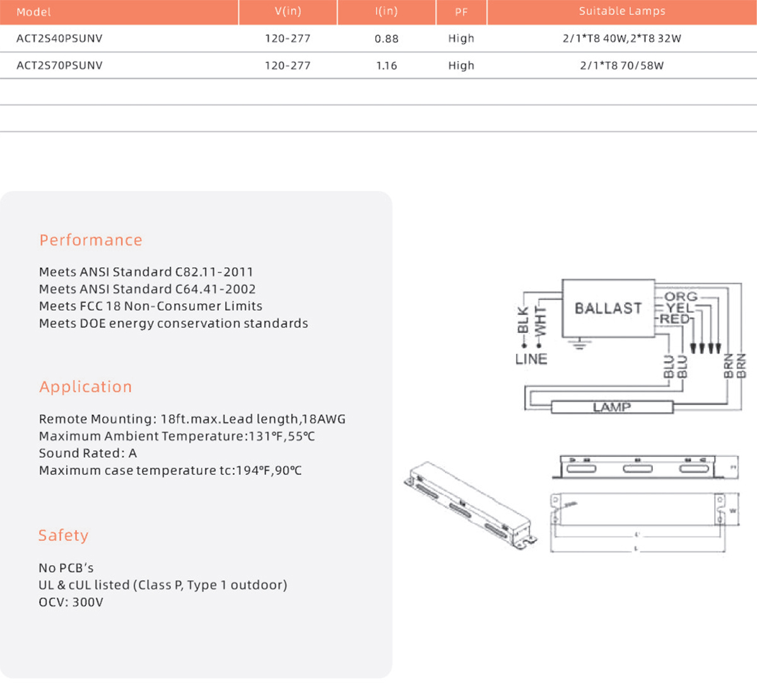The image size is (757, 700).
Task: Click the ORG wire label
Action: point(681,296)
